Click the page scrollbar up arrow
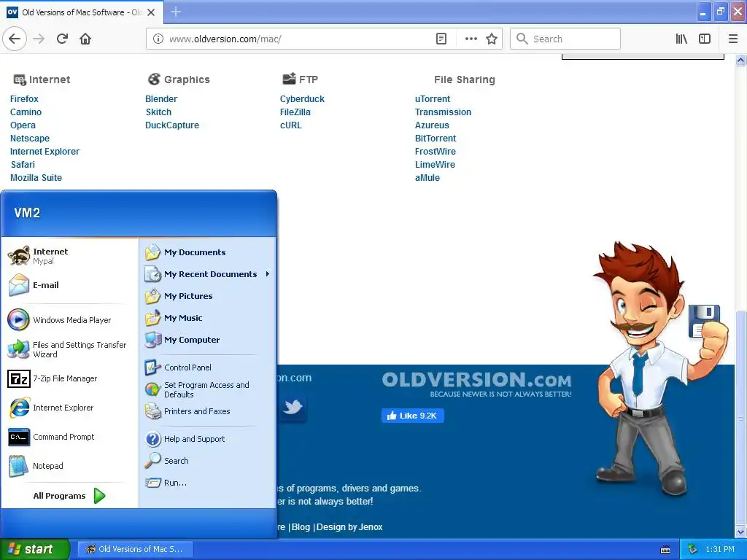The height and width of the screenshot is (560, 747). (740, 61)
